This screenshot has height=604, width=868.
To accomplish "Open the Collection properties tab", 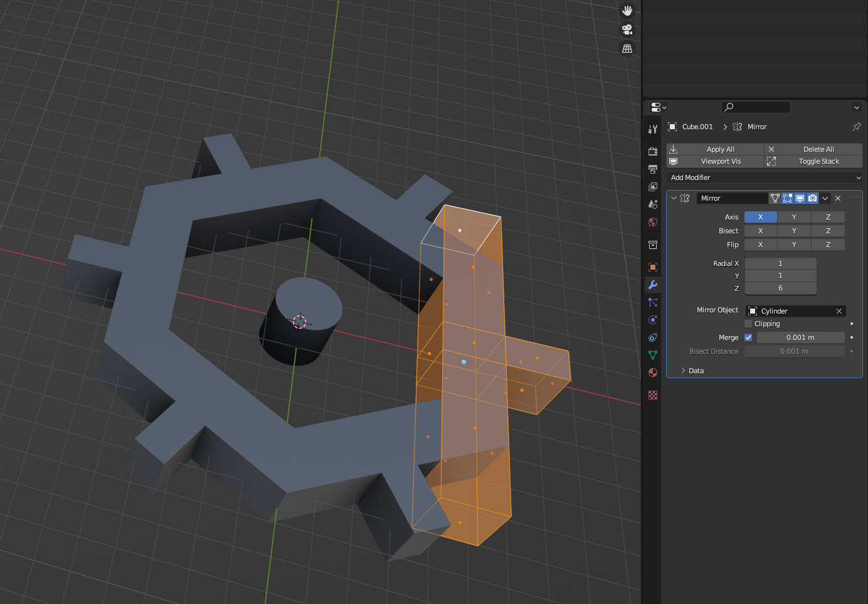I will (x=653, y=245).
